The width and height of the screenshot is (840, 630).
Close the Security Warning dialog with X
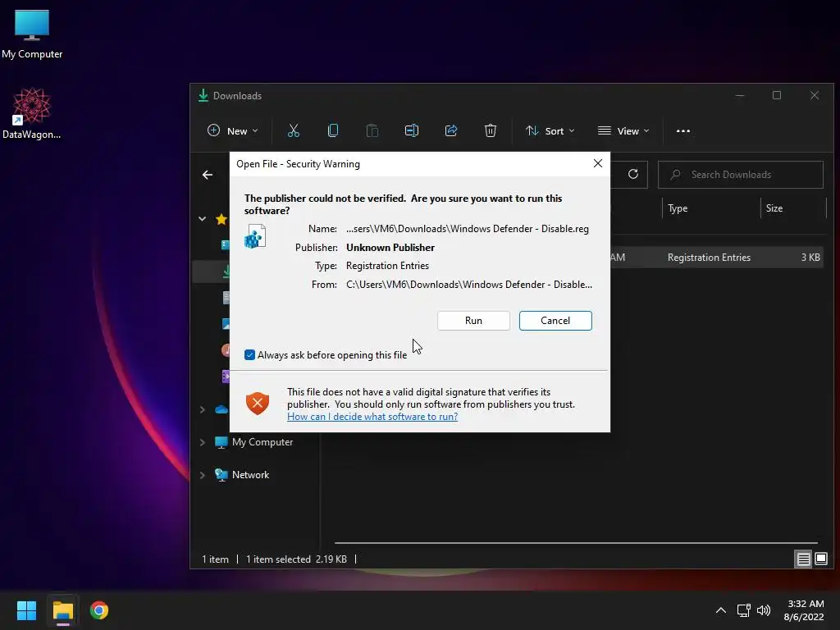(598, 163)
